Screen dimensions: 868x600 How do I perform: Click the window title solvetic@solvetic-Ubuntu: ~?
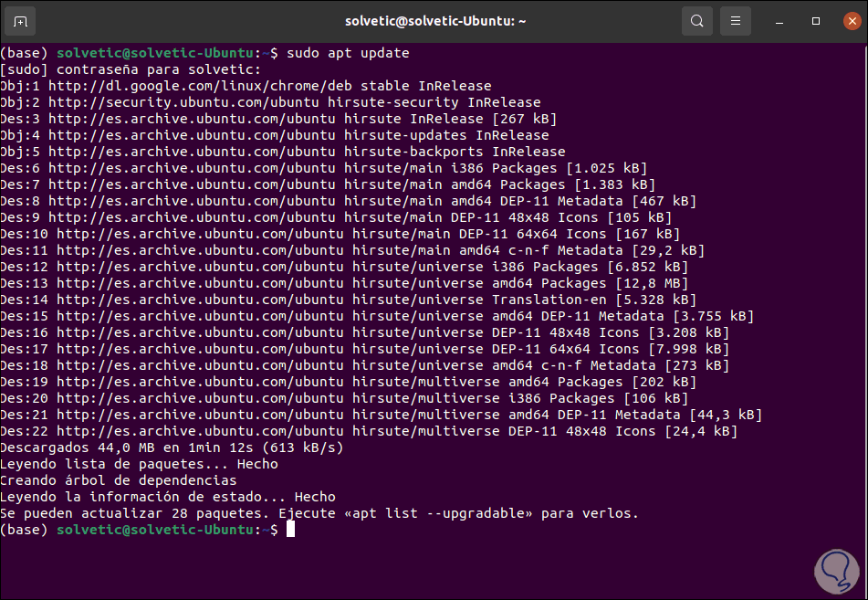pyautogui.click(x=435, y=21)
